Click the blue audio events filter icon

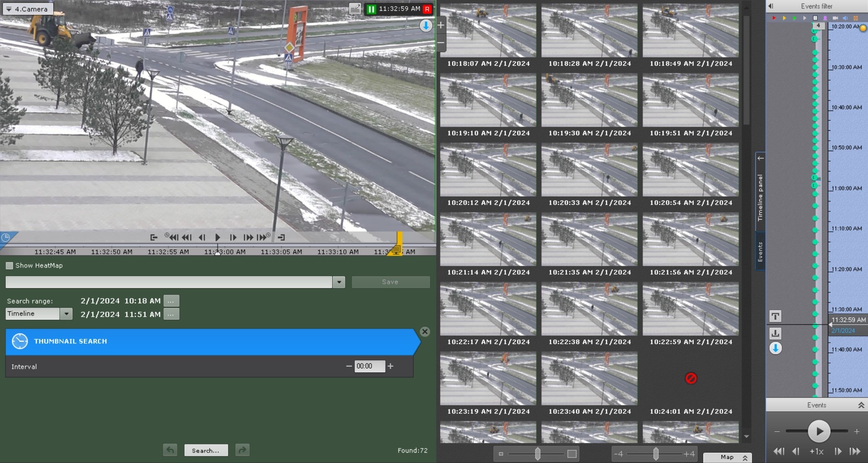point(845,18)
